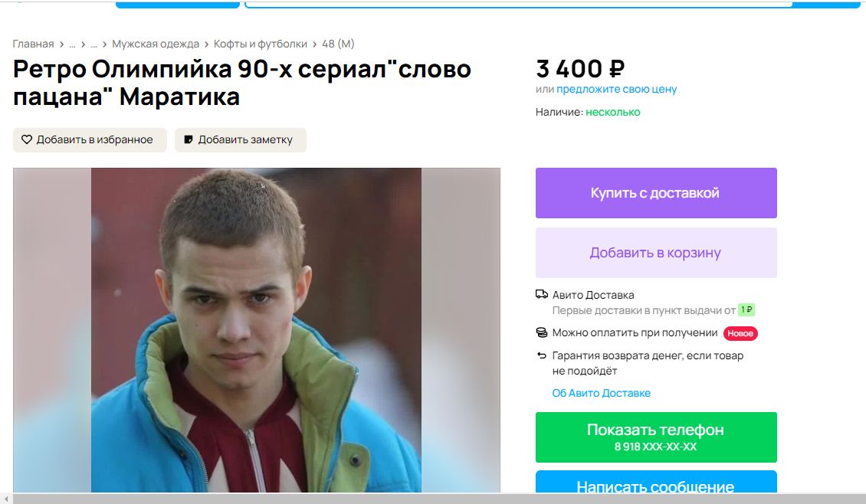Open Об Авито Доставке link
866x504 pixels.
tap(602, 393)
